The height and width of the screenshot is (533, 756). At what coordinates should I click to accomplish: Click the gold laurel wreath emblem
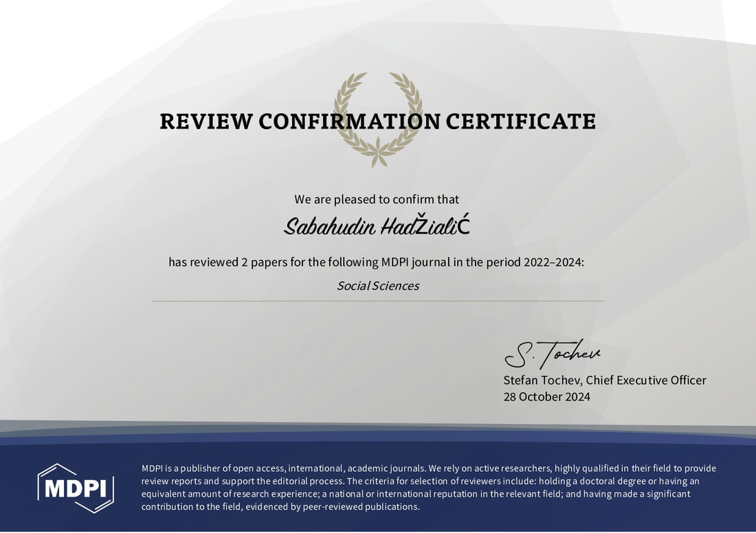point(378,120)
